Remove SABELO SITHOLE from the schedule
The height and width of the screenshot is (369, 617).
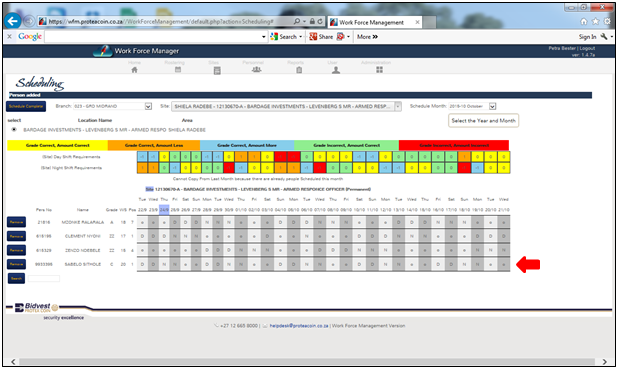click(17, 264)
